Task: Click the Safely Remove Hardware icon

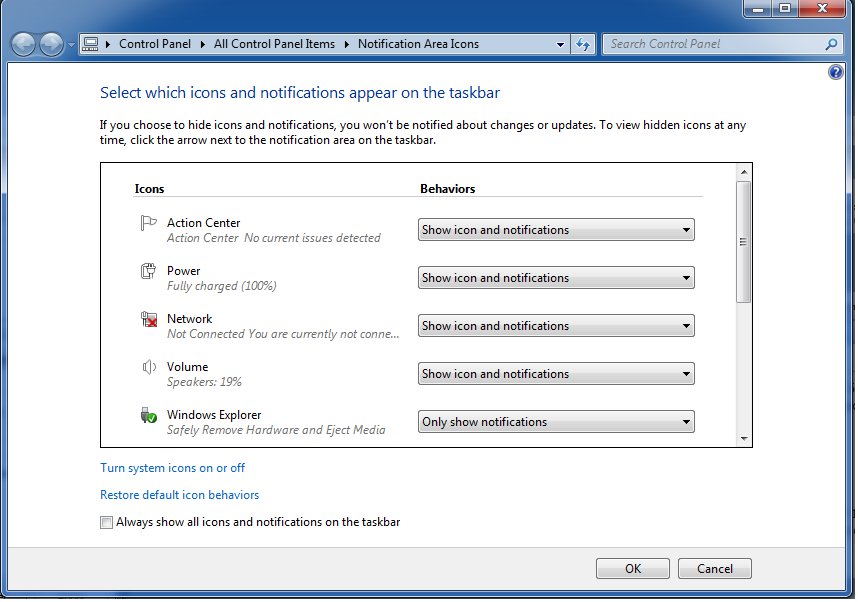Action: click(x=149, y=415)
